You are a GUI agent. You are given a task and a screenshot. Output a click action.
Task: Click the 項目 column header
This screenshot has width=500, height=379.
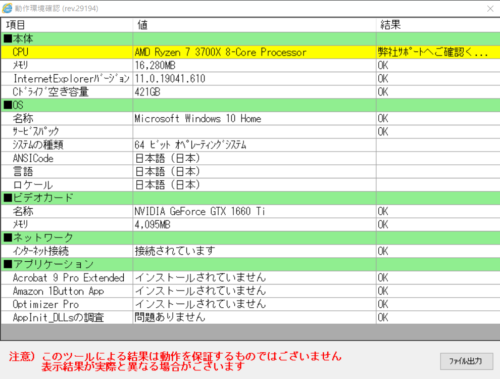[x=15, y=25]
